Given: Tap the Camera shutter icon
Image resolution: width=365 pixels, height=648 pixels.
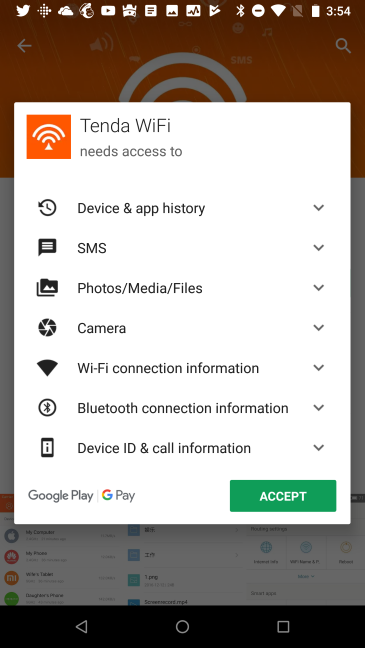Looking at the screenshot, I should coord(47,328).
